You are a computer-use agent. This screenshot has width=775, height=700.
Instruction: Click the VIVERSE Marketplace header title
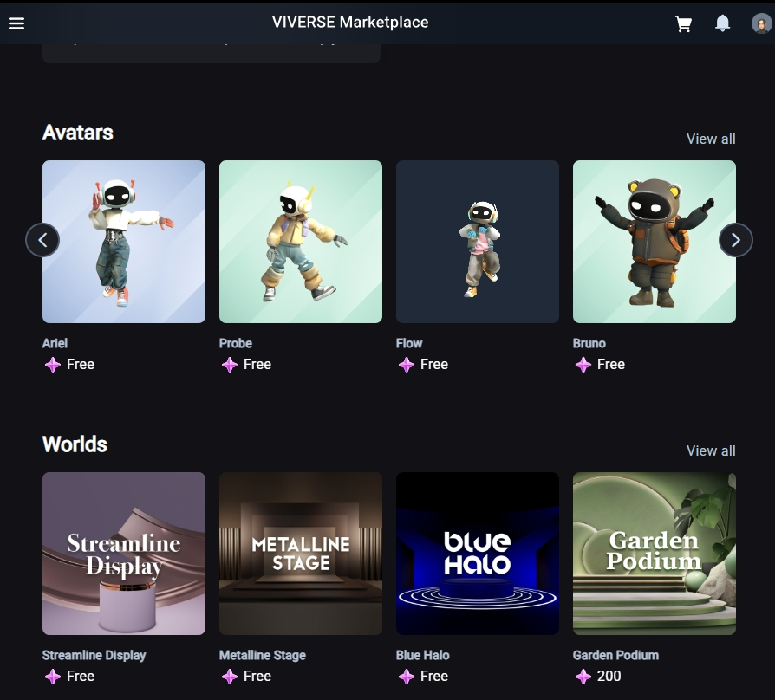[x=350, y=23]
